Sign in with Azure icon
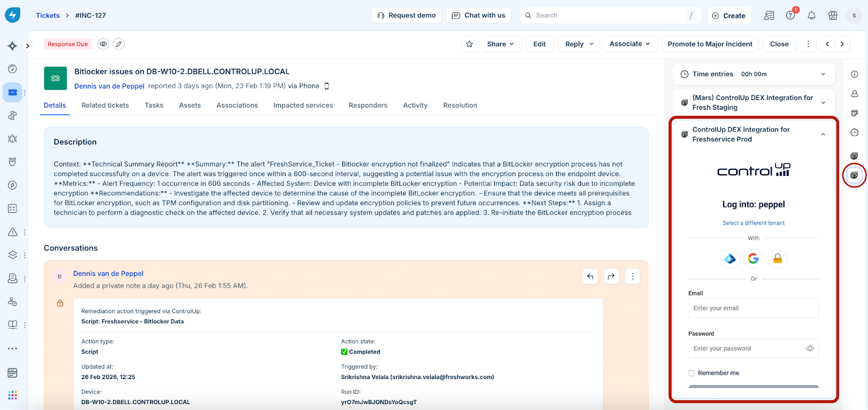The width and height of the screenshot is (868, 410). click(x=730, y=258)
